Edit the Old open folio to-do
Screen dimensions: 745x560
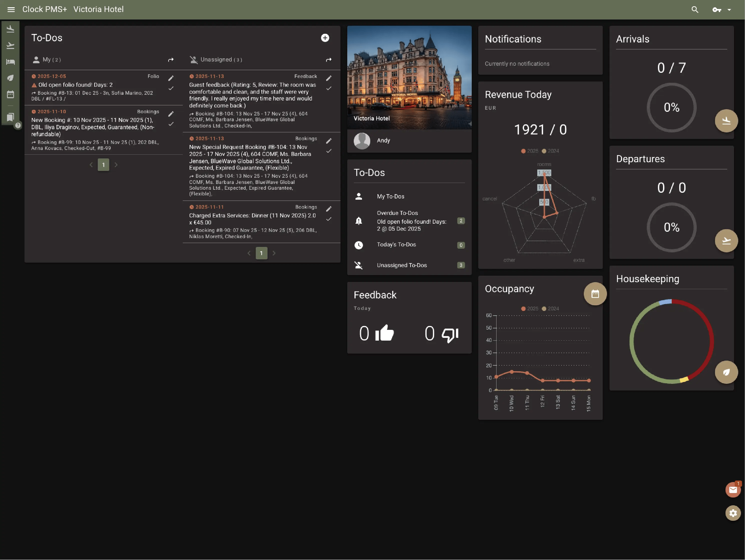(x=171, y=78)
